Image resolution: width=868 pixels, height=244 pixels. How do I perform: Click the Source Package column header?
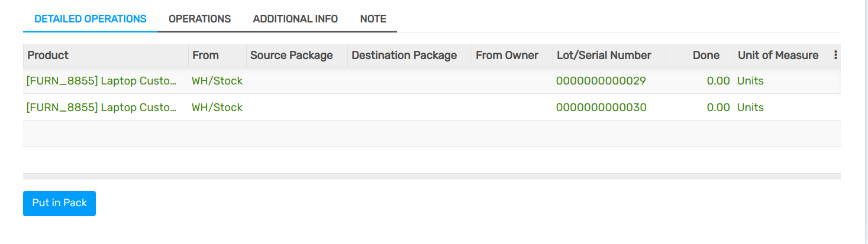tap(291, 56)
